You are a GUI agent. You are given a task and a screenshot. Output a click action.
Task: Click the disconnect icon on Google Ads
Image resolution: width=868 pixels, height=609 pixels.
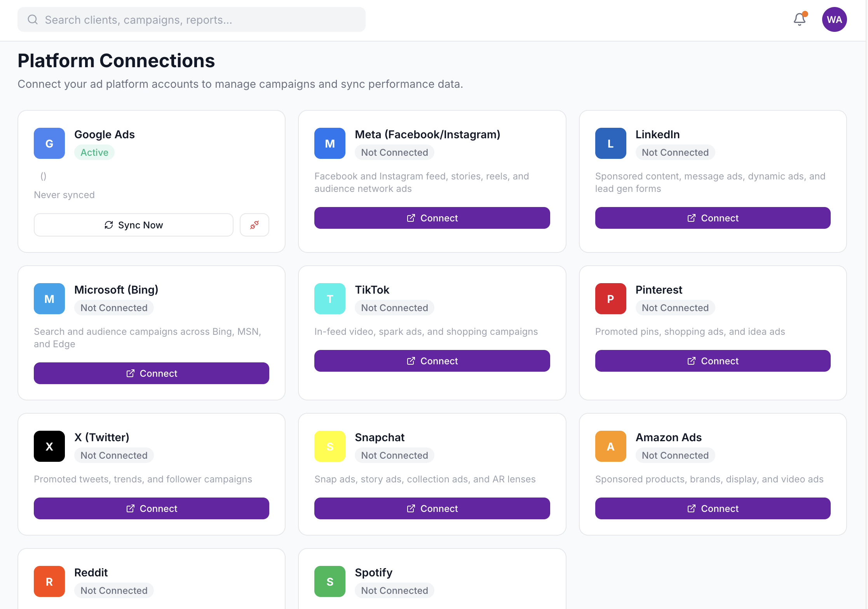[254, 224]
